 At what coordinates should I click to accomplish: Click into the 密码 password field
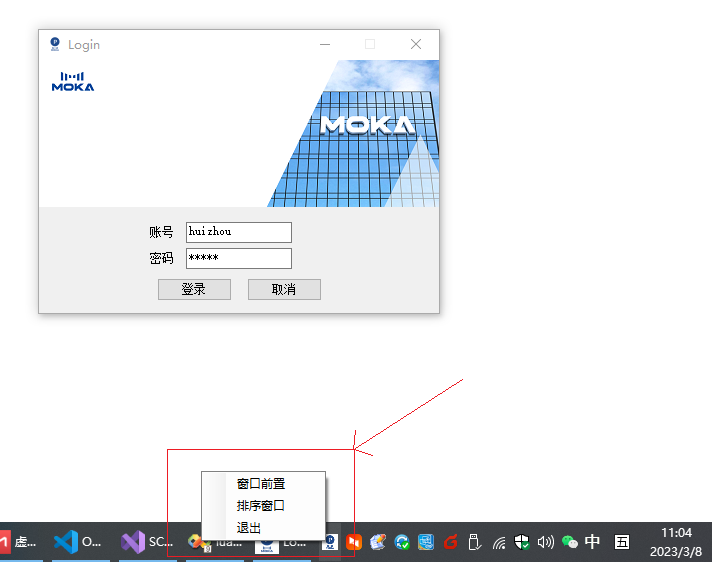pos(239,258)
